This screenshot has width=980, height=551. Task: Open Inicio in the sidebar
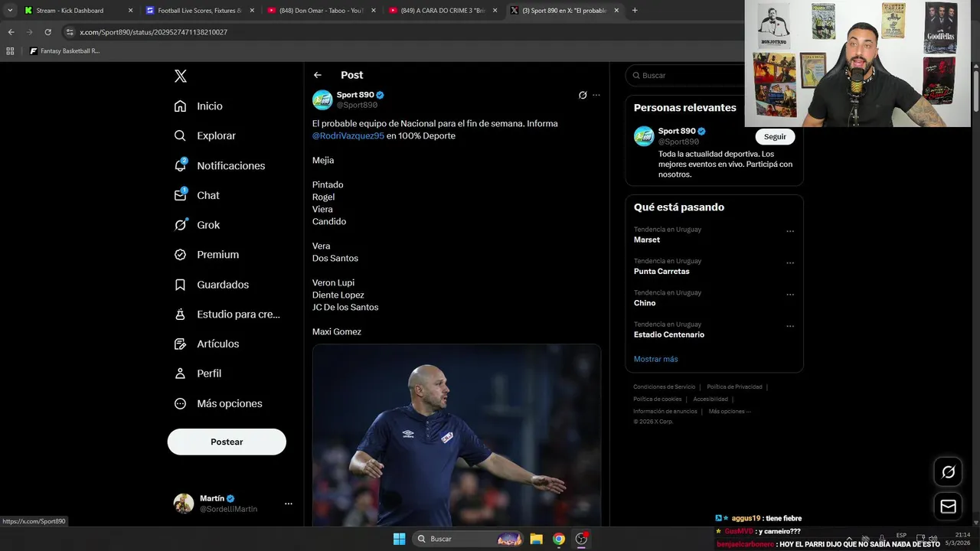198,106
